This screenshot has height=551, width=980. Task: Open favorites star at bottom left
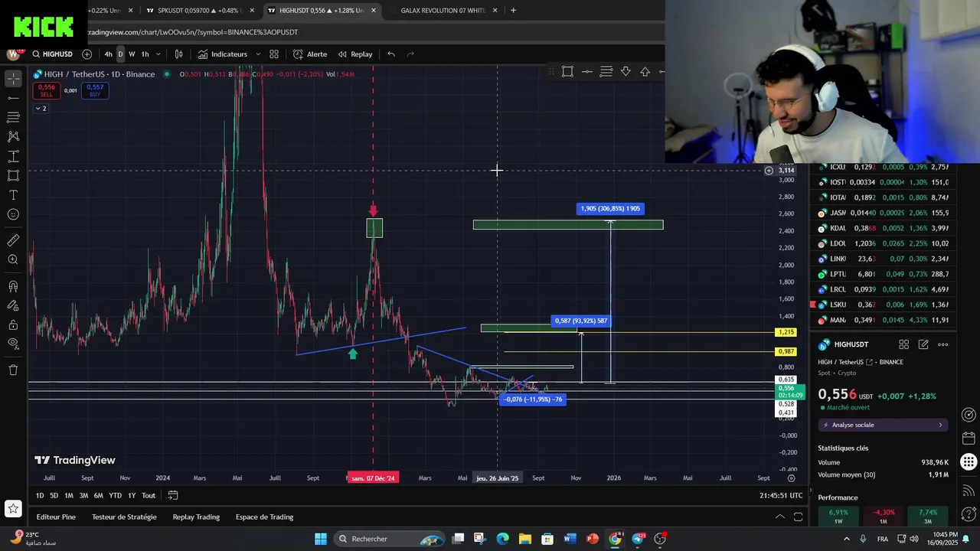13,508
